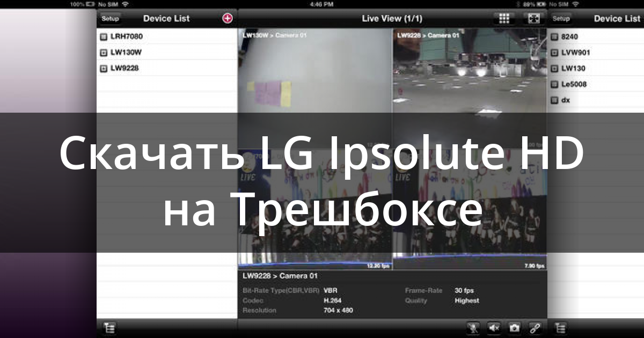Screen dimensions: 644x338
Task: Click the 704 x 480 resolution value
Action: click(x=339, y=311)
